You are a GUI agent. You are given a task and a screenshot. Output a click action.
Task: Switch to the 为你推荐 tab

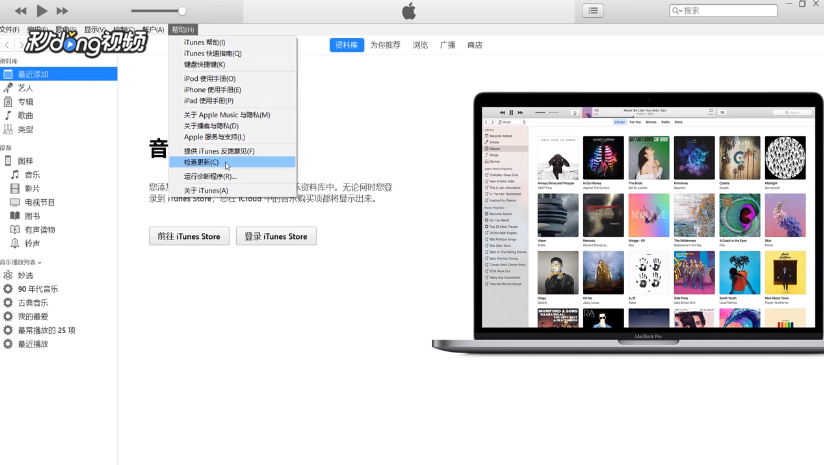point(385,45)
